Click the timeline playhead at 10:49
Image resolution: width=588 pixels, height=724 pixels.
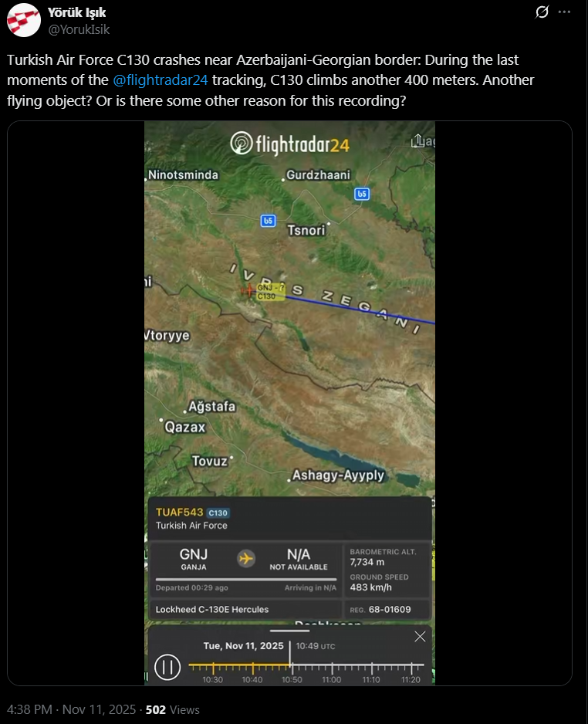click(290, 655)
